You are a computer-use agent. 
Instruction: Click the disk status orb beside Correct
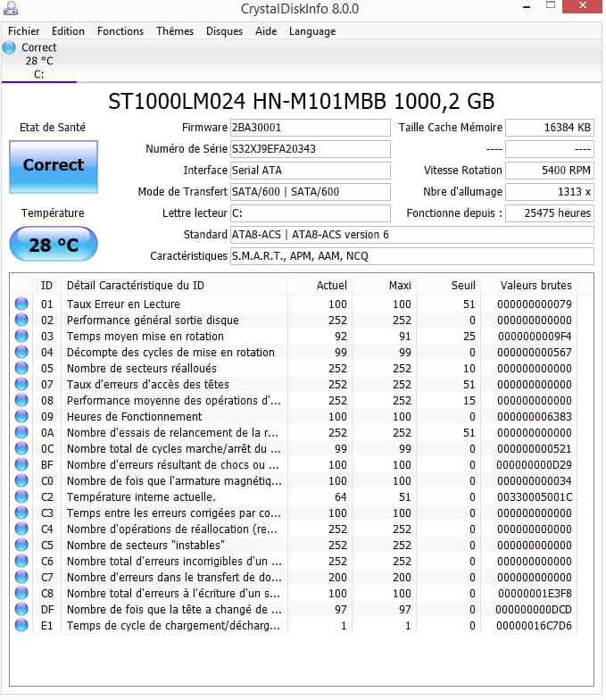point(9,47)
